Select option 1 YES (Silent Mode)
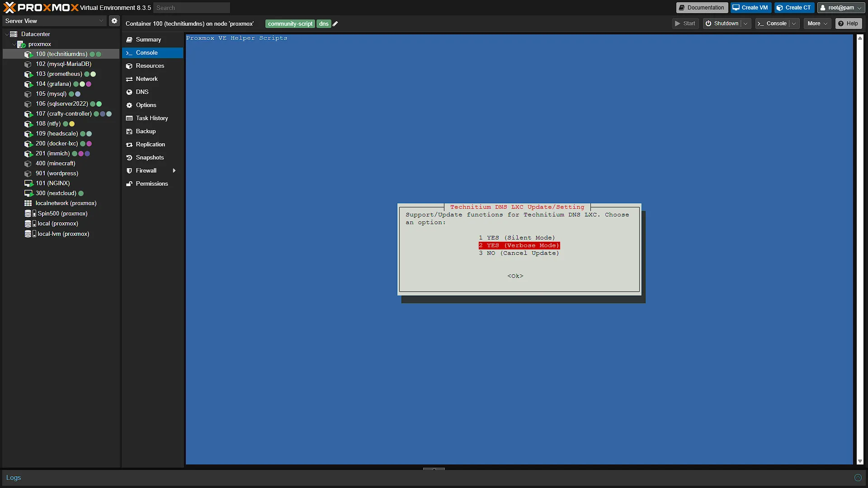Viewport: 868px width, 488px height. 517,238
